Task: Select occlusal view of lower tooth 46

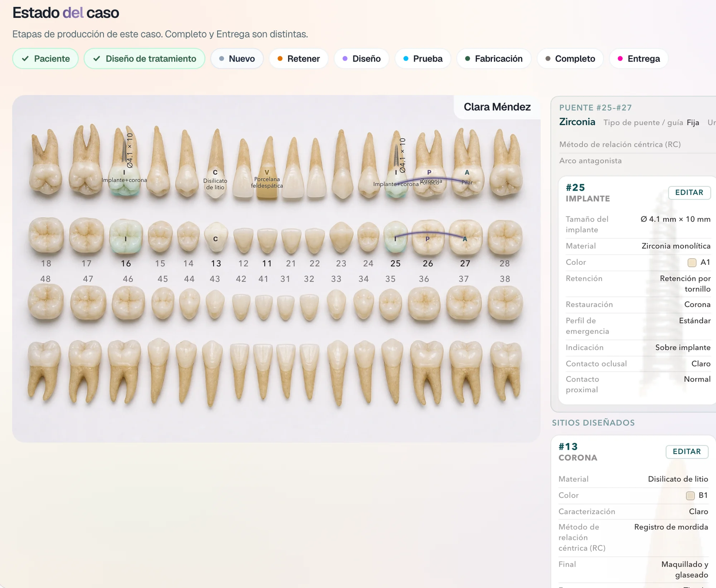Action: click(x=128, y=302)
